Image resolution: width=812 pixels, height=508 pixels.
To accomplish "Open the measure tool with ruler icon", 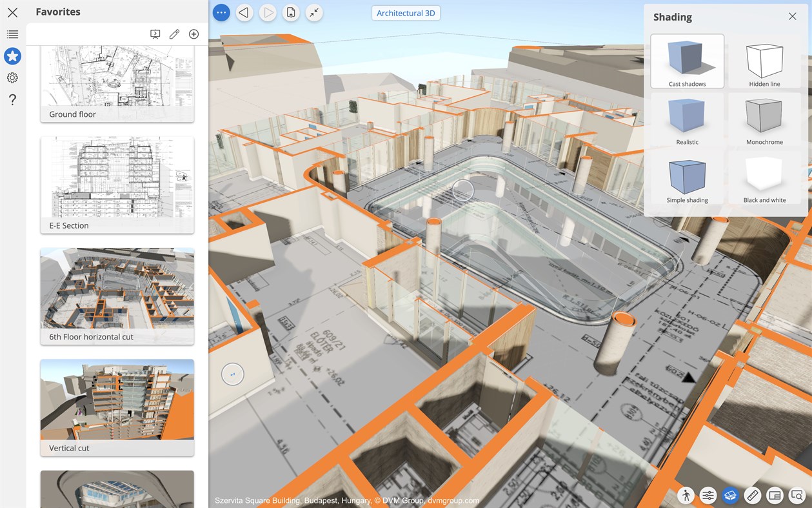I will point(752,495).
